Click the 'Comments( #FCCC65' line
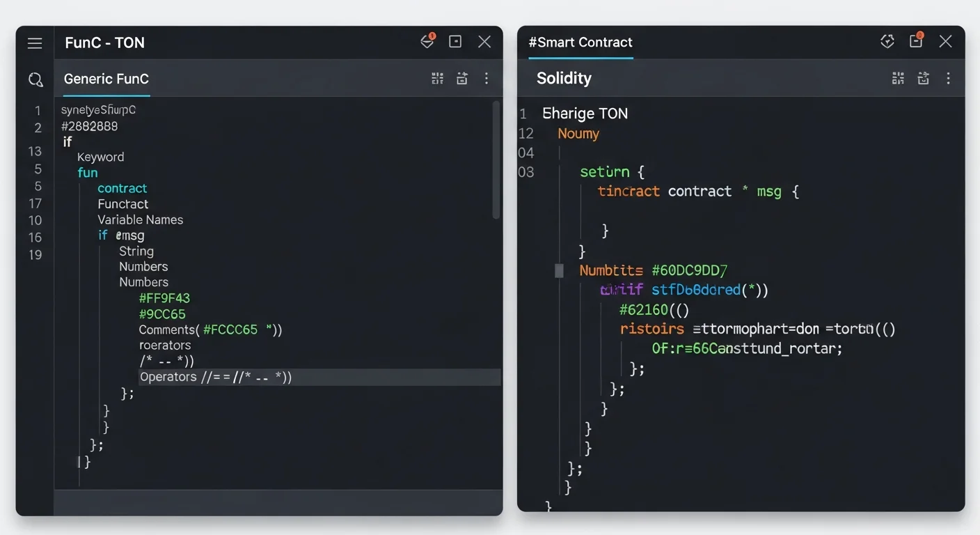Image resolution: width=980 pixels, height=535 pixels. (210, 329)
